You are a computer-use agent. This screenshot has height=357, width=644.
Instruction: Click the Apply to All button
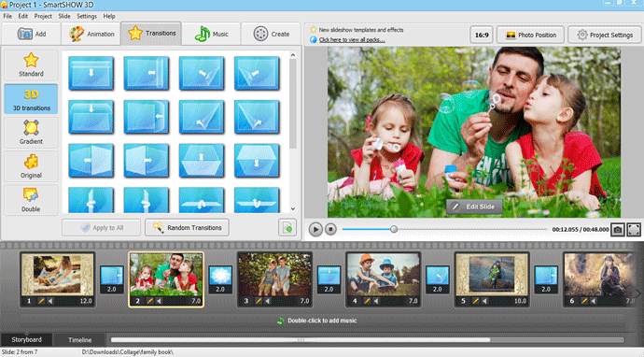[x=101, y=227]
